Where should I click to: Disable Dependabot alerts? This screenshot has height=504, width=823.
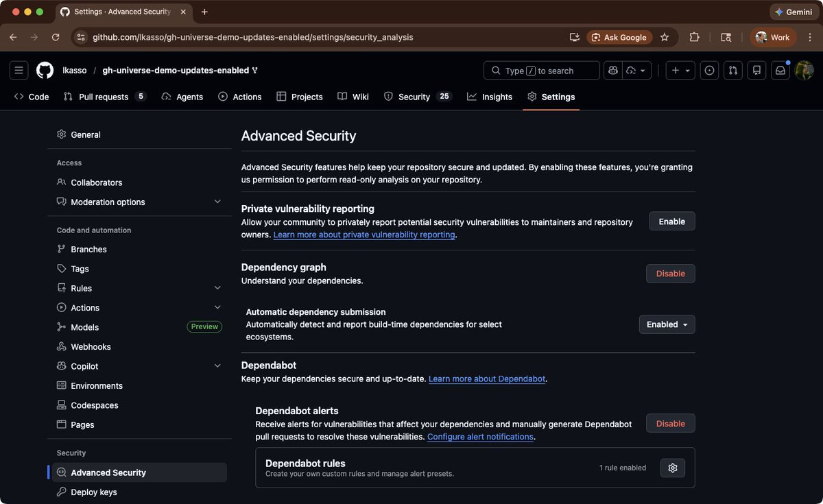(671, 424)
